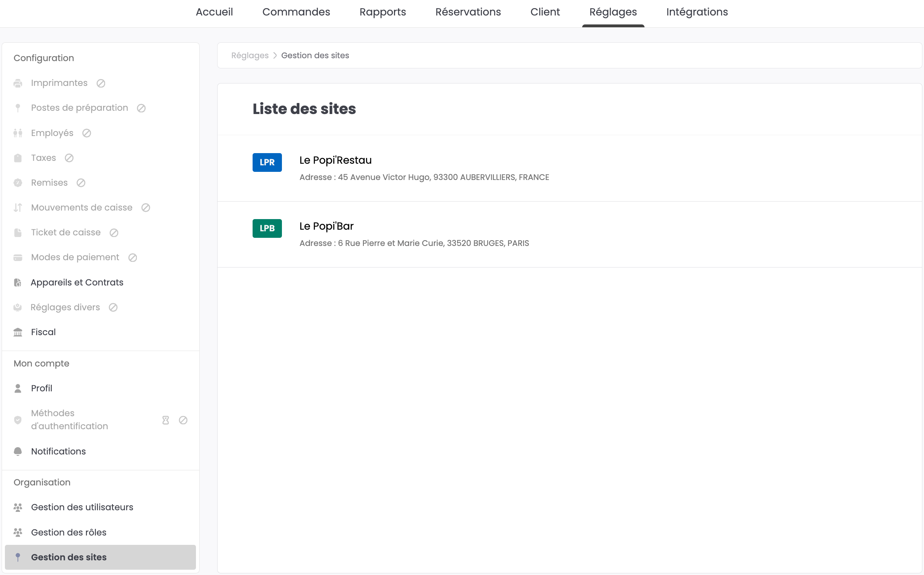Click the bell icon for Notifications
The image size is (924, 575).
[18, 451]
